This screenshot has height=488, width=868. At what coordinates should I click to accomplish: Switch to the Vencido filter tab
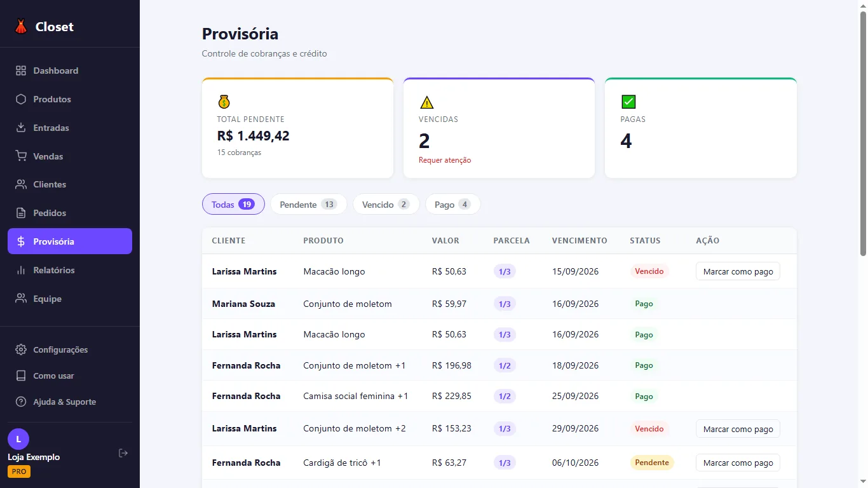coord(386,204)
